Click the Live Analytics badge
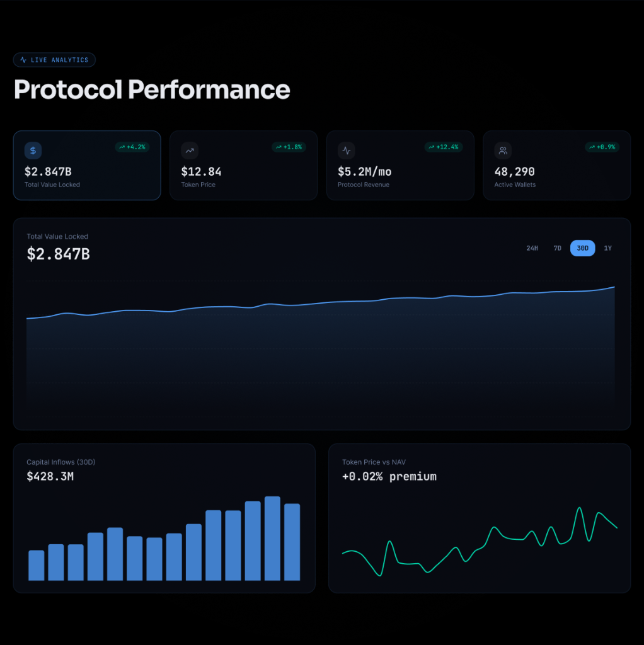The height and width of the screenshot is (645, 644). [x=54, y=60]
